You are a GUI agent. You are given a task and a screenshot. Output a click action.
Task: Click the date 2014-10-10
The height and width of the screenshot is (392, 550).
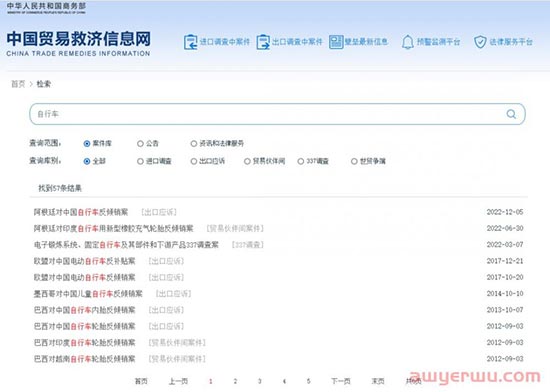[505, 294]
